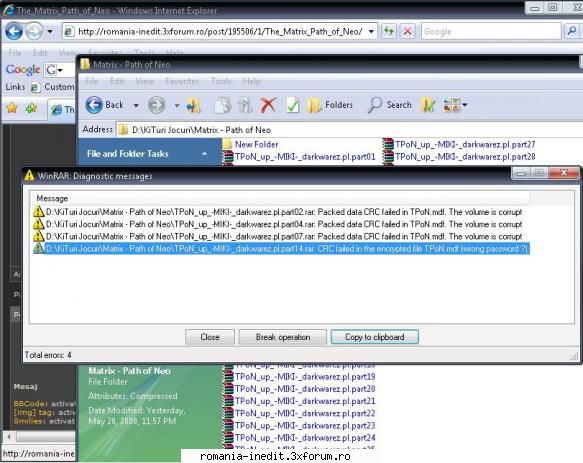This screenshot has height=463, width=583.
Task: Click the Favorites star icon in IE
Action: [x=12, y=108]
